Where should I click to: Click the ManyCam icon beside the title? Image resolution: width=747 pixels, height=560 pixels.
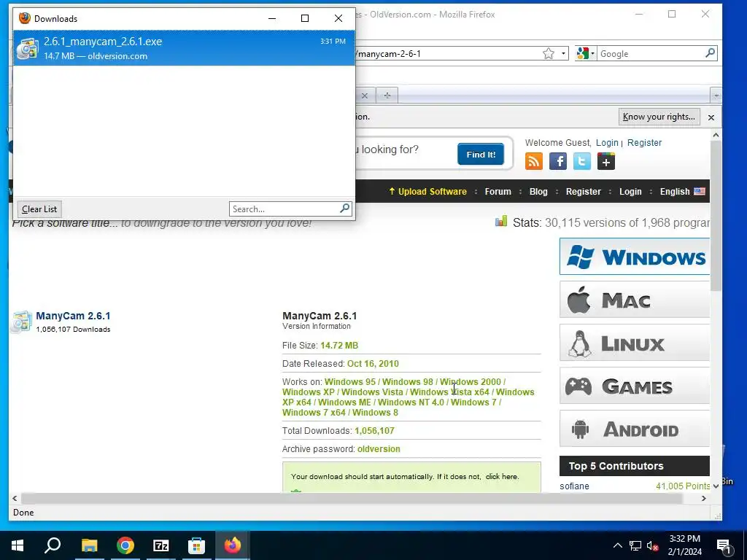point(22,322)
